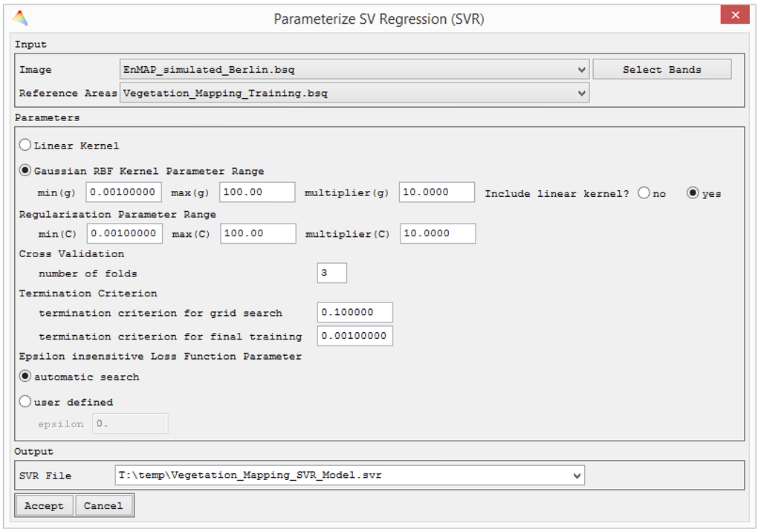Set Include linear kernel to no
The width and height of the screenshot is (761, 532).
(x=644, y=192)
